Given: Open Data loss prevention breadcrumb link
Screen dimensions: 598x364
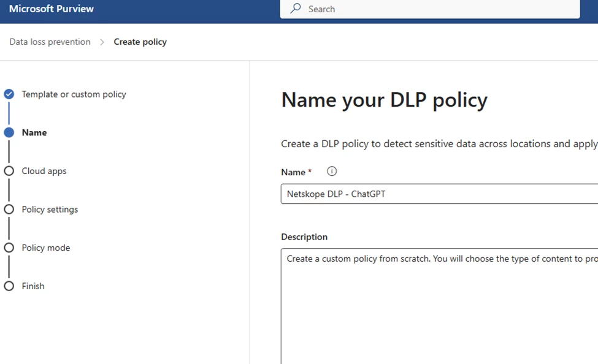Looking at the screenshot, I should point(50,42).
